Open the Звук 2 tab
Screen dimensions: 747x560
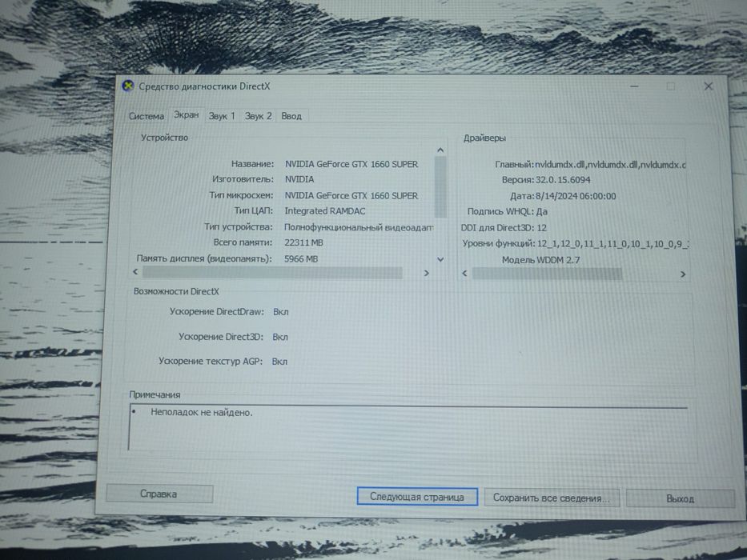tap(258, 116)
